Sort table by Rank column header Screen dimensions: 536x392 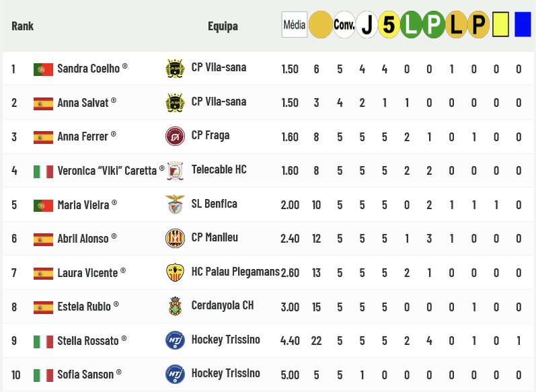pos(22,26)
